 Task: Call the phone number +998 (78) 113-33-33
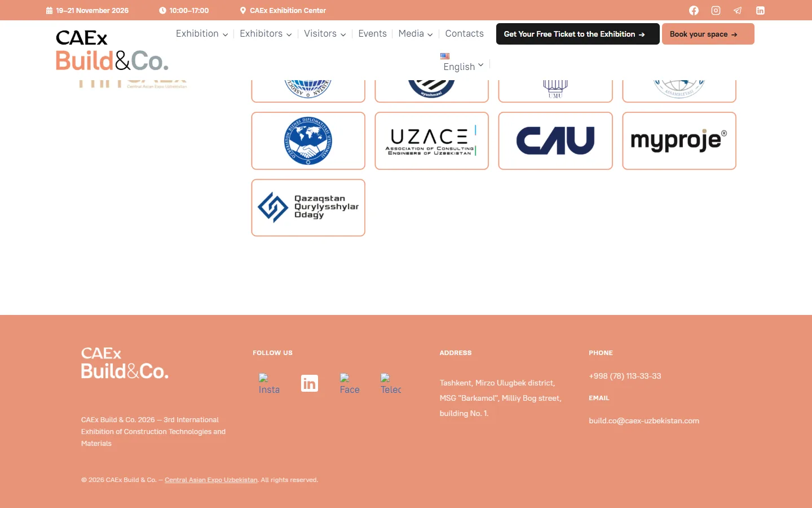click(625, 376)
